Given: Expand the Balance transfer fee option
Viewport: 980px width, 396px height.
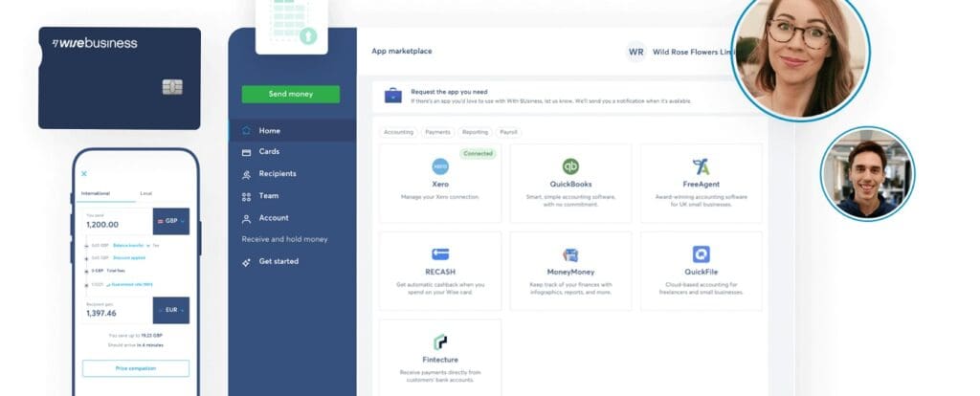Looking at the screenshot, I should pos(129,246).
